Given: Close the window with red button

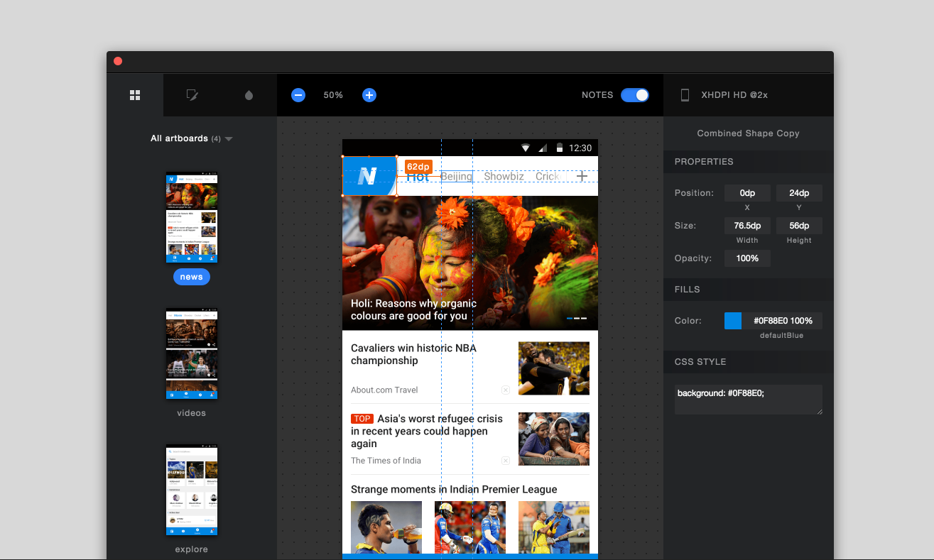Looking at the screenshot, I should pyautogui.click(x=118, y=61).
